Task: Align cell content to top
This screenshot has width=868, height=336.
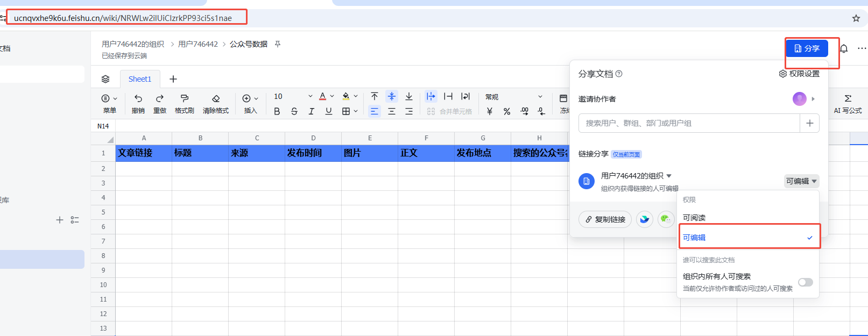Action: 375,96
